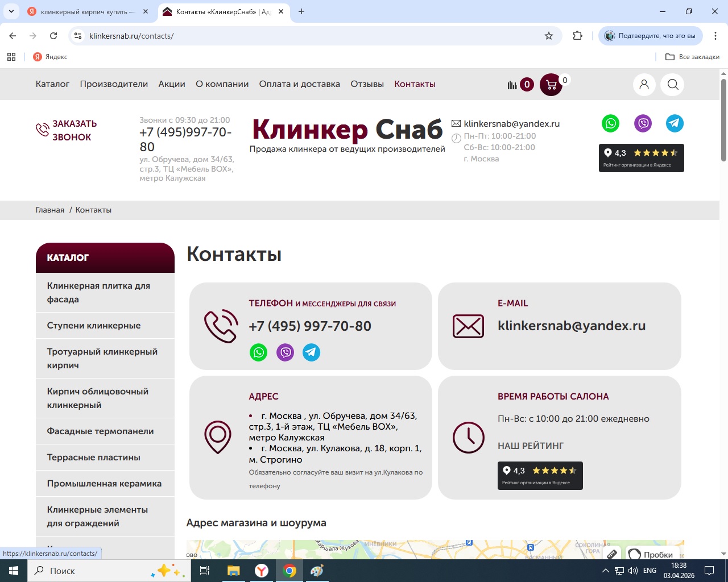Viewport: 728px width, 582px height.
Task: Open Viber icon in the phone contact card
Action: tap(285, 352)
